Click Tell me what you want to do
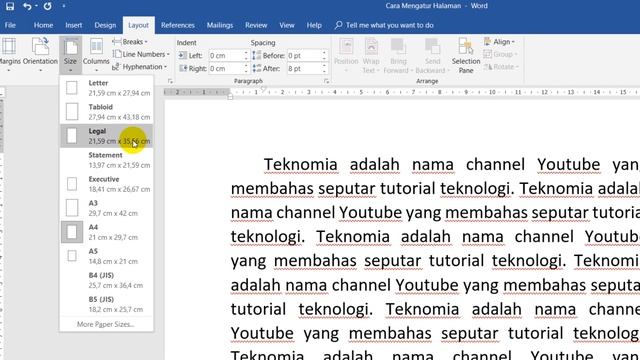 coord(389,25)
